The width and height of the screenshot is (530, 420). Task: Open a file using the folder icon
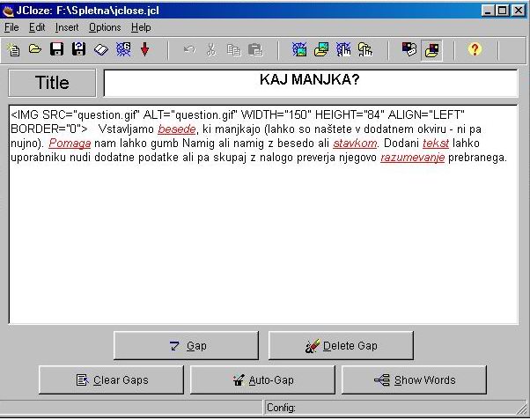pyautogui.click(x=34, y=50)
